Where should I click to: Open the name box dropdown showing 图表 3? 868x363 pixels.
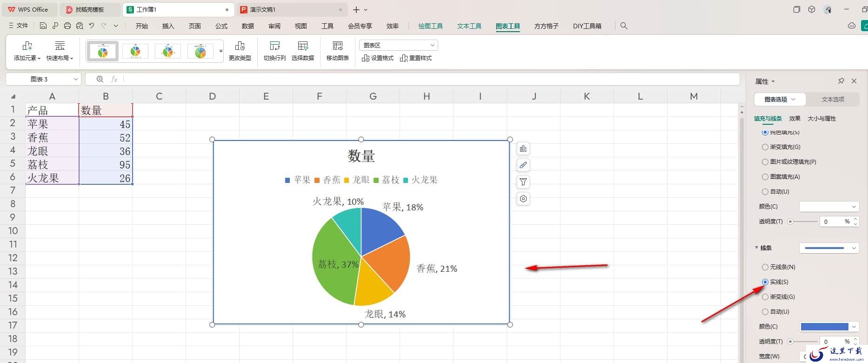75,79
